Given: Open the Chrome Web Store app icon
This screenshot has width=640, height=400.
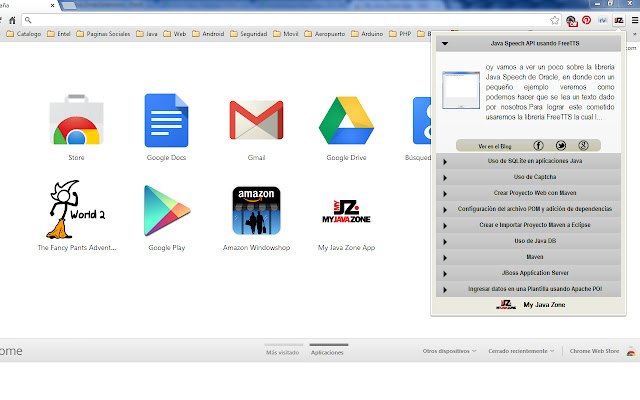Looking at the screenshot, I should click(76, 122).
